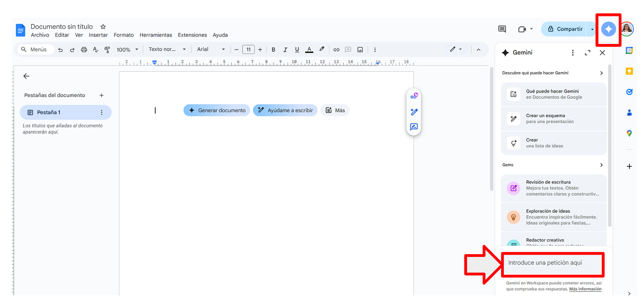
Task: Collapse the menus with the up chevron
Action: 478,50
